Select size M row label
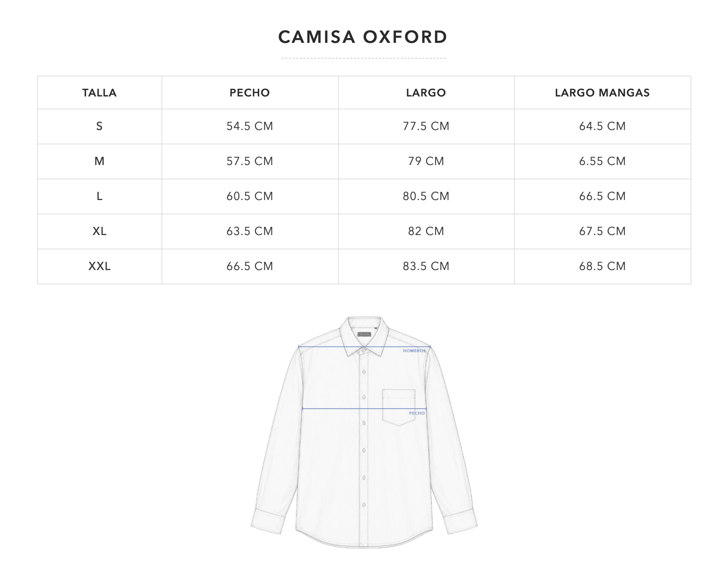 [99, 161]
